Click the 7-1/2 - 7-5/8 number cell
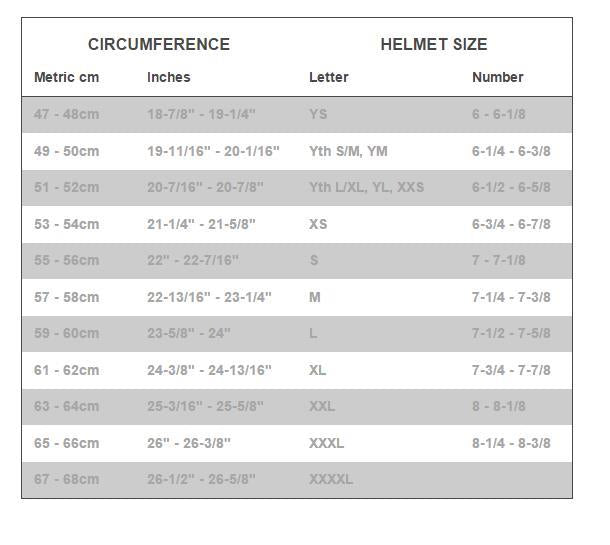This screenshot has height=545, width=610. click(x=511, y=333)
